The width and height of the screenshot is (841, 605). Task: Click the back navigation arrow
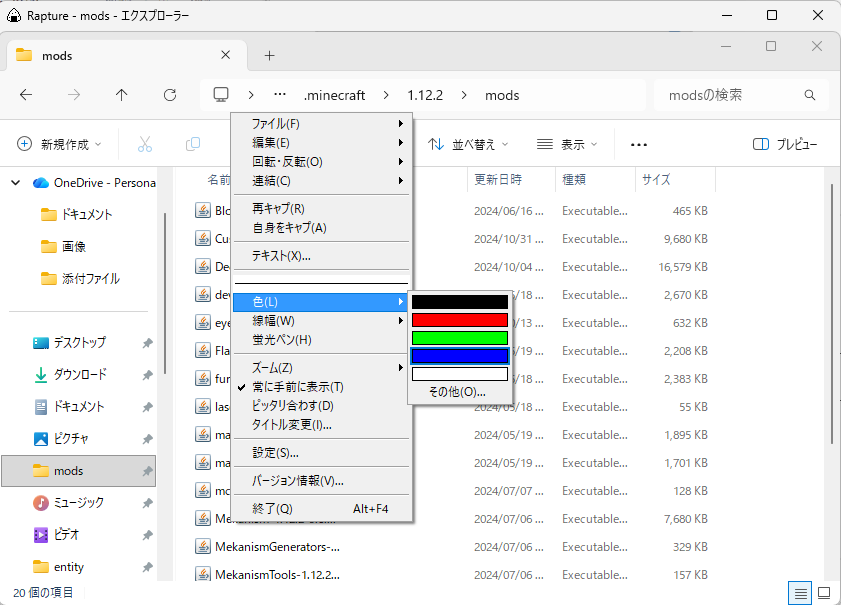pyautogui.click(x=26, y=95)
